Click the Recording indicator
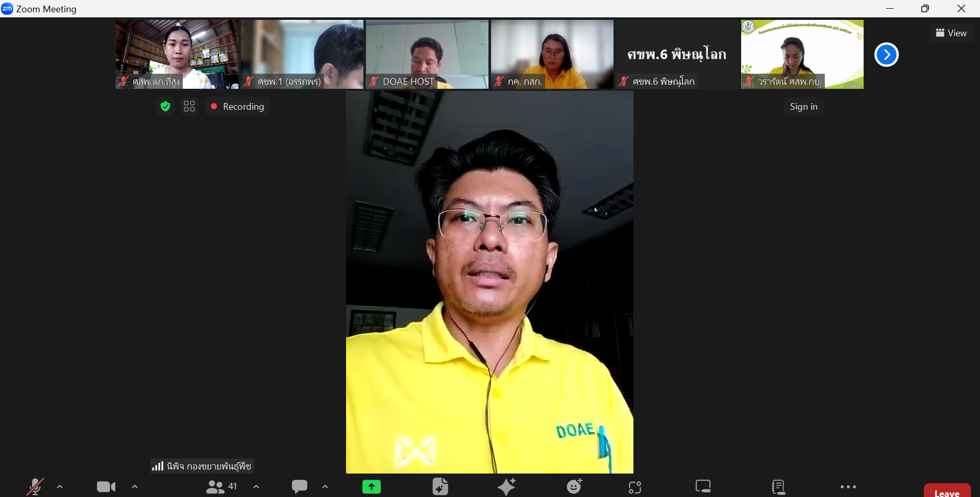 (238, 107)
